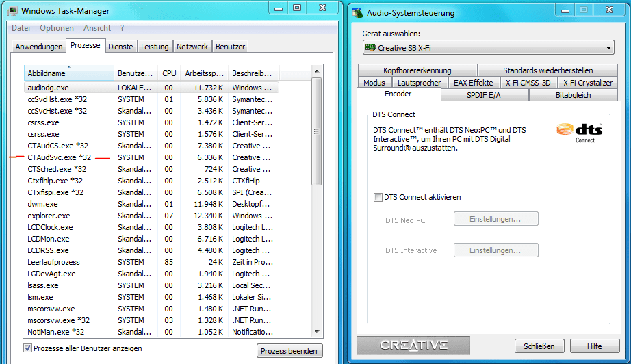The image size is (631, 364).
Task: Select the LCDMon.exe process
Action: (151, 239)
